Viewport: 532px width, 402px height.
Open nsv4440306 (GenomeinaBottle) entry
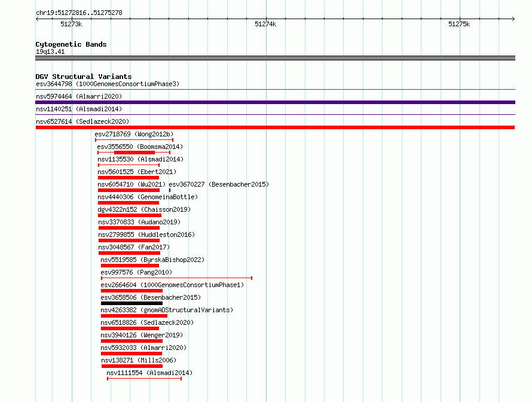coord(148,197)
